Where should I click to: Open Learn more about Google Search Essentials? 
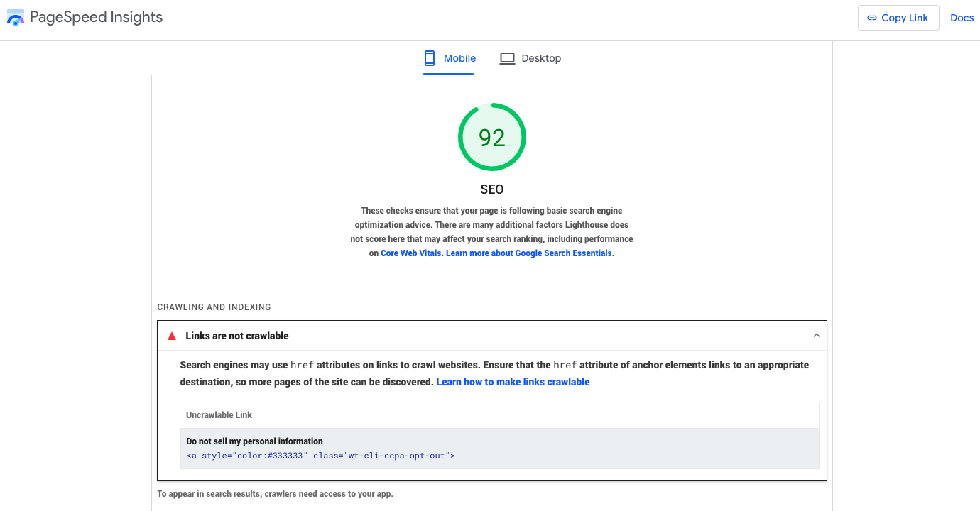[529, 253]
